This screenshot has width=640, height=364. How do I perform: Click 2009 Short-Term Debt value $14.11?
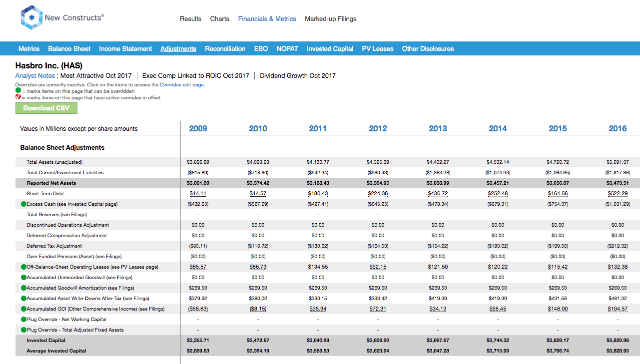[198, 194]
